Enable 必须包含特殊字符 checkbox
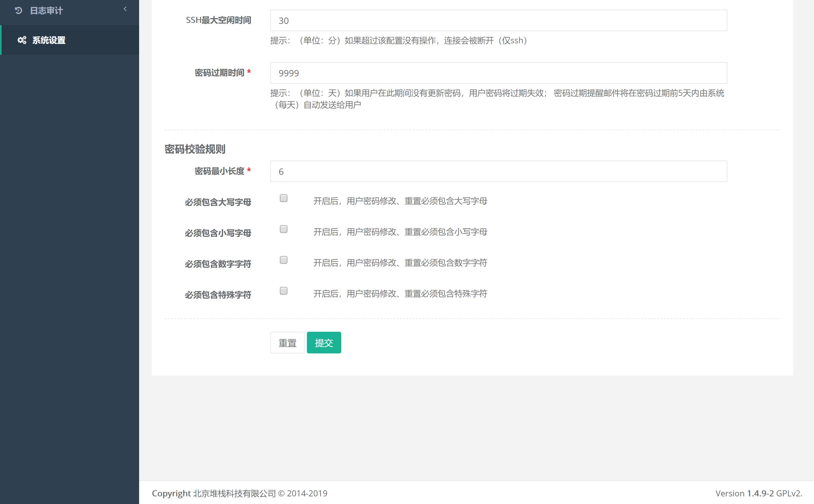This screenshot has height=504, width=814. coord(284,291)
